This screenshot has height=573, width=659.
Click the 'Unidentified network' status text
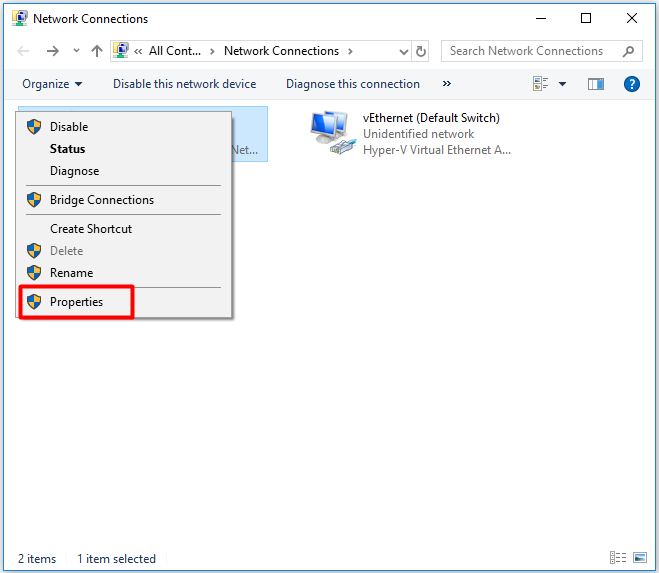tap(419, 134)
